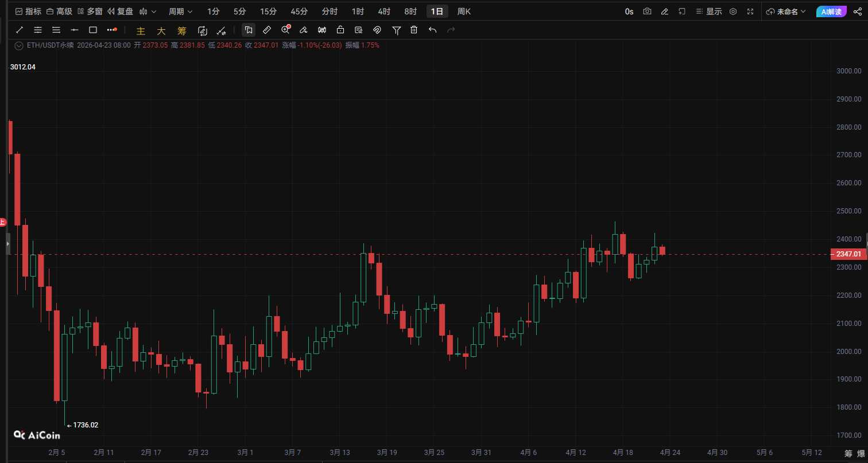Screen dimensions: 868x463
Task: Switch to the 15分 timeframe
Action: [268, 11]
